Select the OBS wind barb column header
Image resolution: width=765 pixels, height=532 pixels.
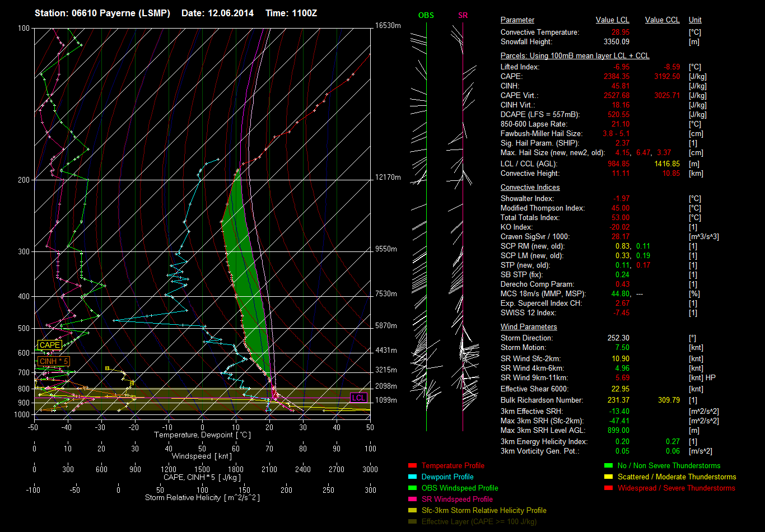pyautogui.click(x=426, y=15)
